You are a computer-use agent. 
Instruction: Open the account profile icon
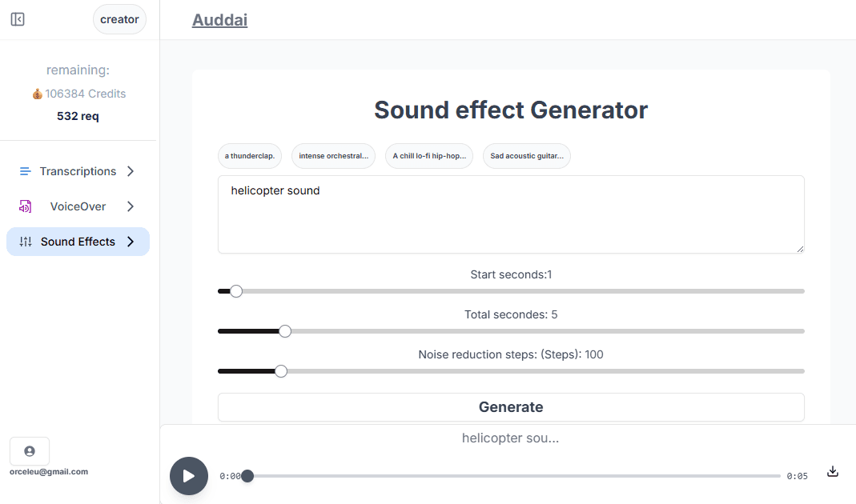pyautogui.click(x=30, y=450)
